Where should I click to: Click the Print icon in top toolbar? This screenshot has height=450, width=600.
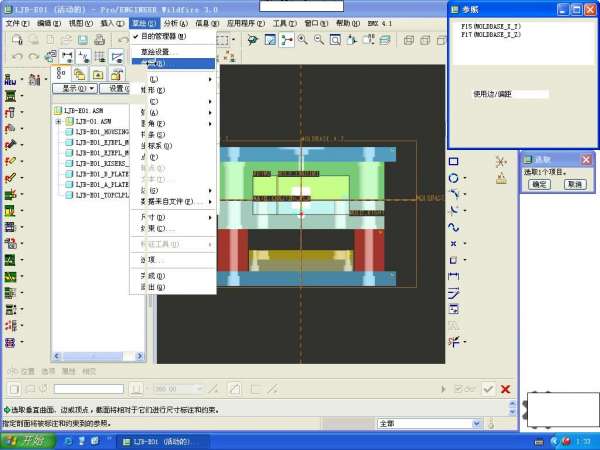coord(99,40)
